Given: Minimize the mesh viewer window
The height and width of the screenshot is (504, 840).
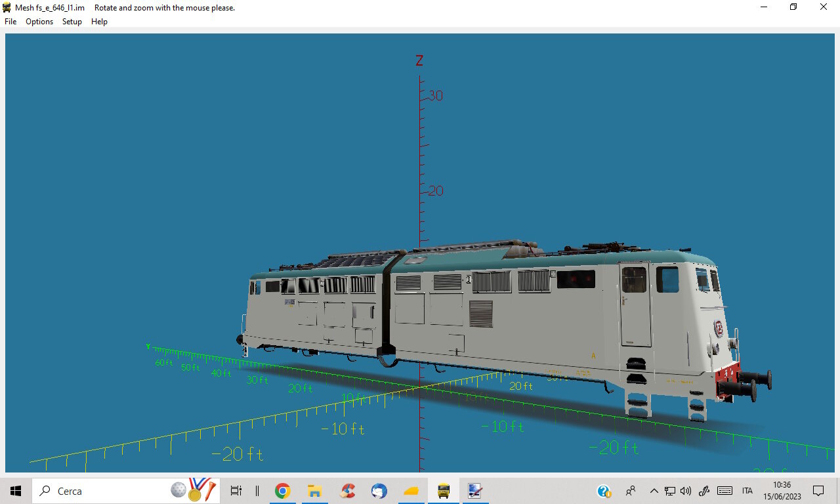Looking at the screenshot, I should [764, 7].
